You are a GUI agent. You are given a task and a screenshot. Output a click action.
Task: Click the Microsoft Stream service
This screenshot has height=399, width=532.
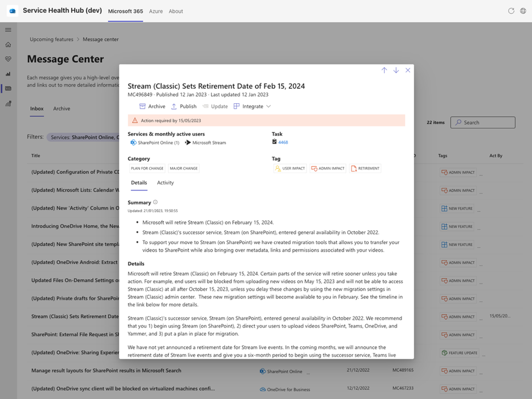click(205, 143)
